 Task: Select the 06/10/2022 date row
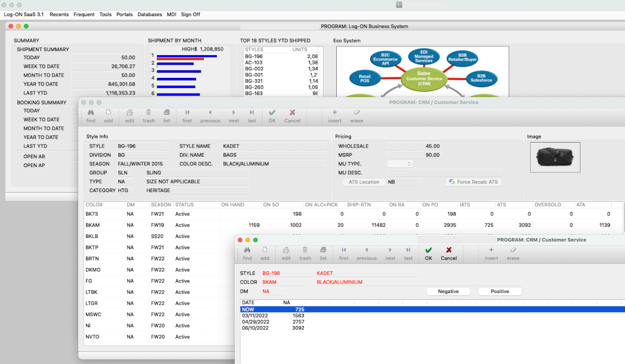point(432,328)
